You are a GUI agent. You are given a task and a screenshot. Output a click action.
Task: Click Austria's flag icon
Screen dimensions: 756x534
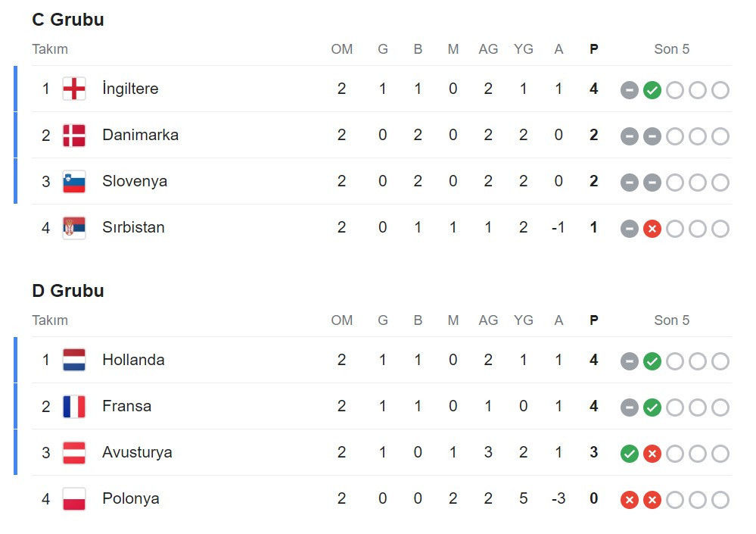pos(73,452)
